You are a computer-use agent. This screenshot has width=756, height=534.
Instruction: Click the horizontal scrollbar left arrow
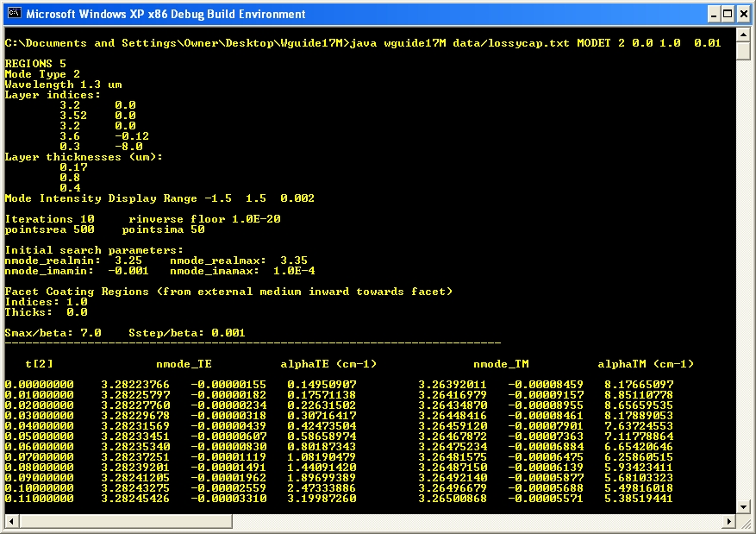coord(11,521)
